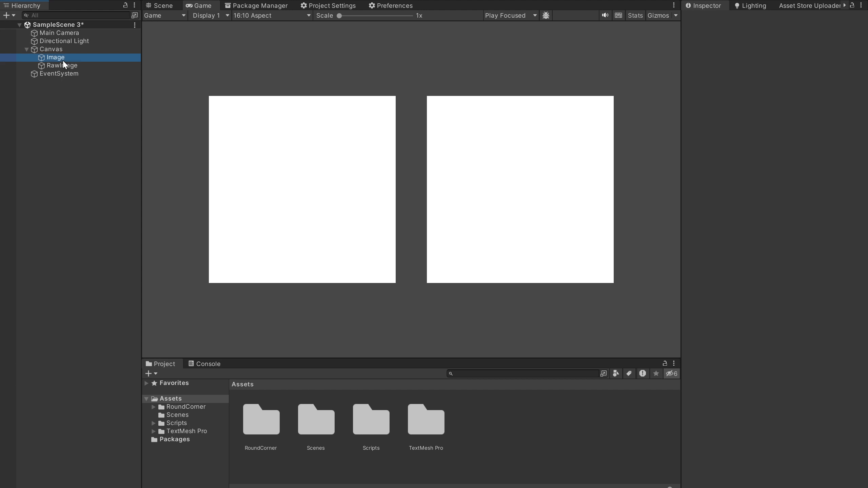
Task: Search by type icon in Project
Action: 616,373
